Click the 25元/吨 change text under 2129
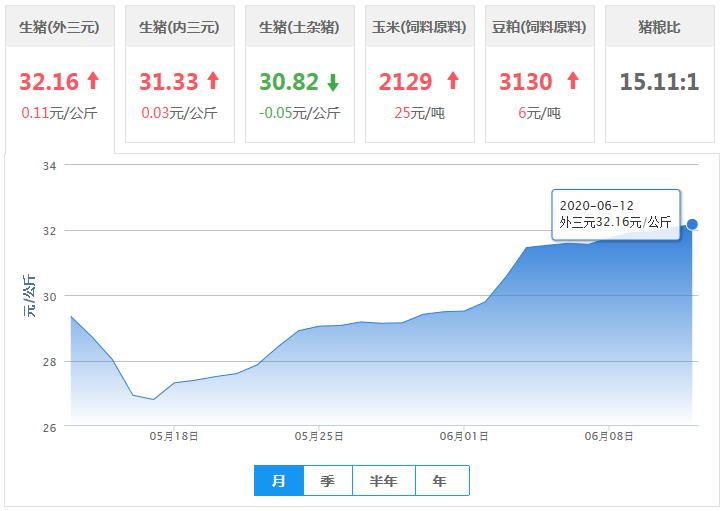This screenshot has height=511, width=725. coord(419,113)
